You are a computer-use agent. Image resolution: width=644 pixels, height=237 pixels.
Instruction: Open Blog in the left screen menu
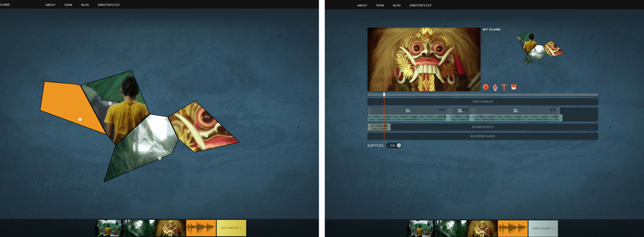85,5
